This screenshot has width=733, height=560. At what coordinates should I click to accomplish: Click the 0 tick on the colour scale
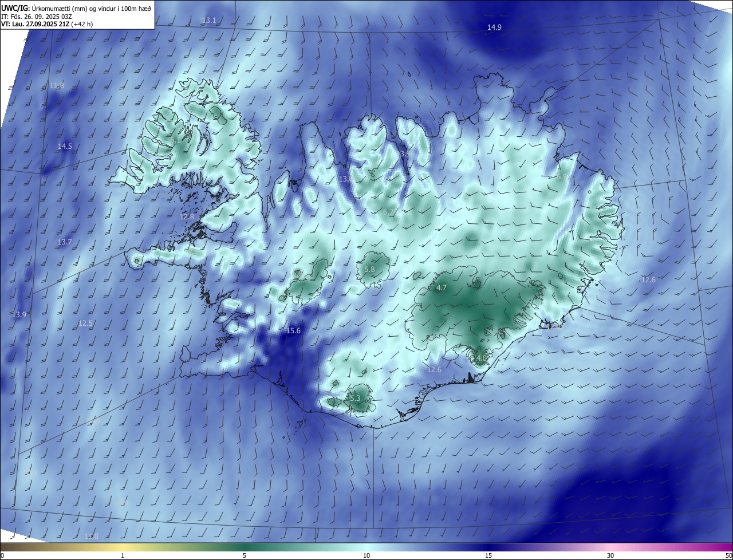click(2, 555)
